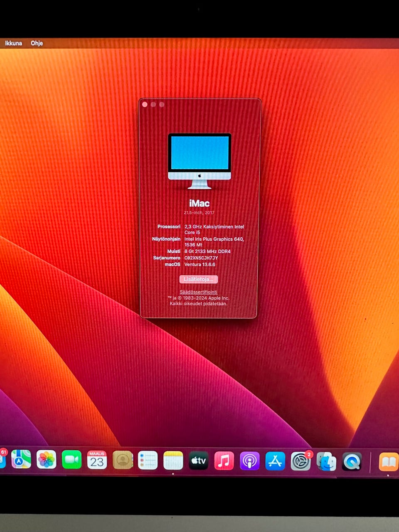Click the iMac title text
The image size is (399, 532).
click(x=199, y=203)
